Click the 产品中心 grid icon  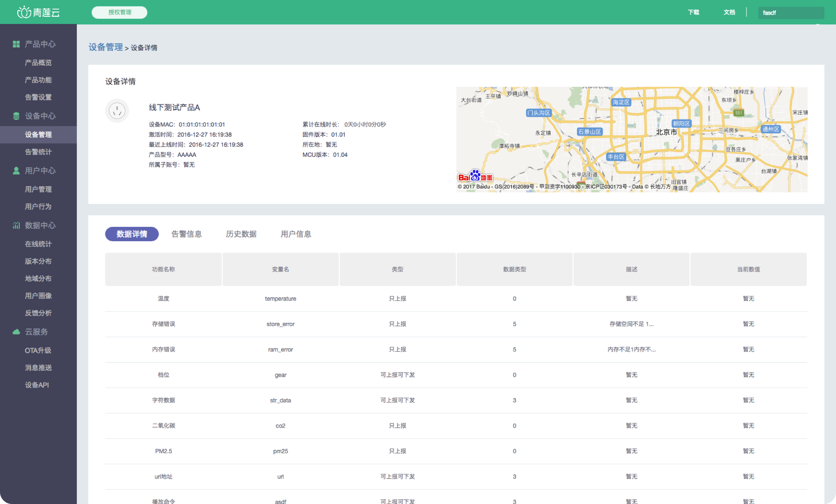(x=16, y=44)
